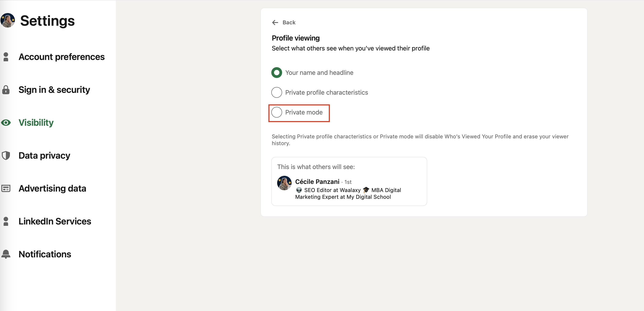
Task: Enable Private mode radio button
Action: pyautogui.click(x=276, y=112)
